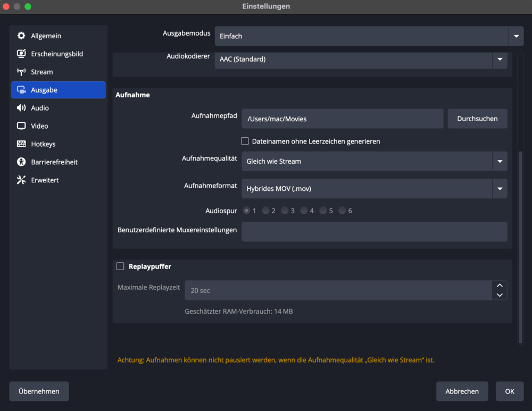Click the Benutzerdefinierte Muxereinstellungen text field
532x411 pixels.
tap(374, 232)
